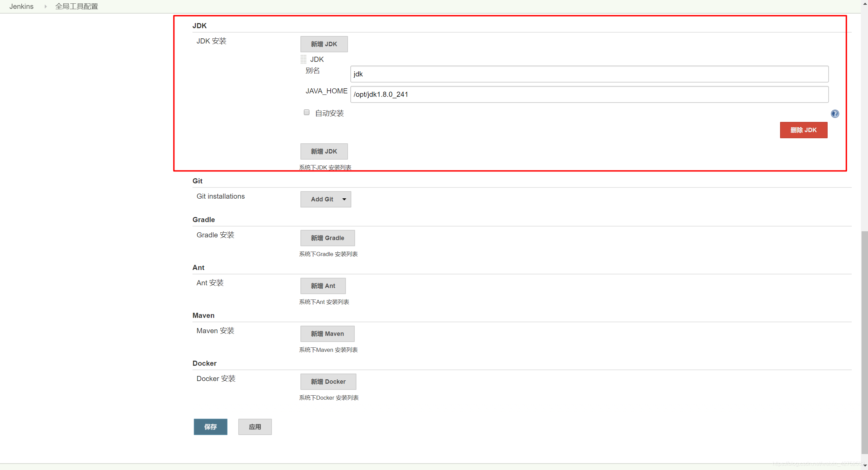This screenshot has height=470, width=868.
Task: Save configuration with 保存 button
Action: 210,427
